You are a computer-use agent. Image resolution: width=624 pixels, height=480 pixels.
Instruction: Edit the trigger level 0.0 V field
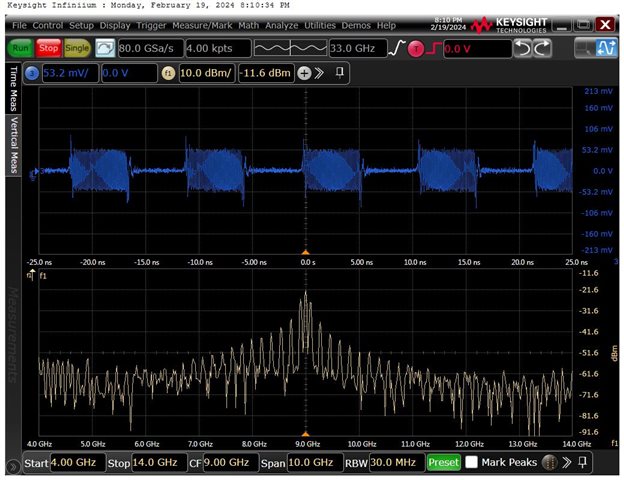click(x=477, y=49)
